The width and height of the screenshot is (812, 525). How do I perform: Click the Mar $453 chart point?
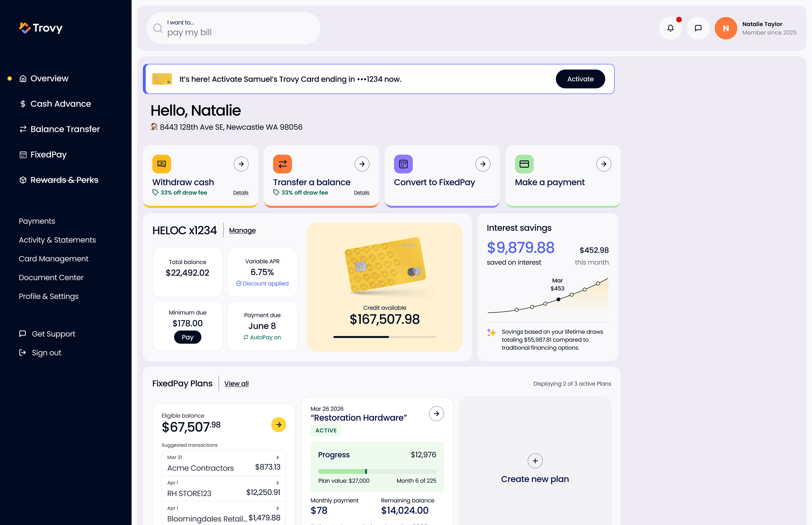pos(558,299)
